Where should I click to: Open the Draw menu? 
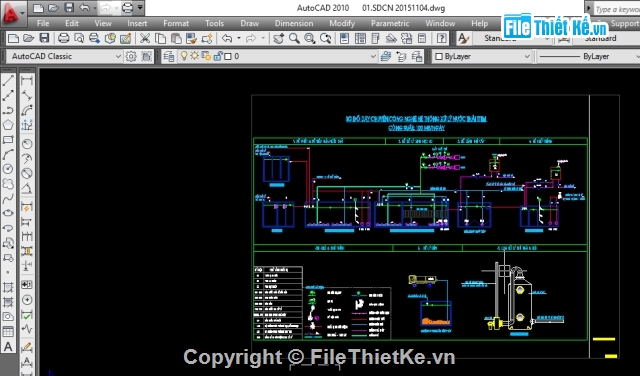tap(249, 23)
